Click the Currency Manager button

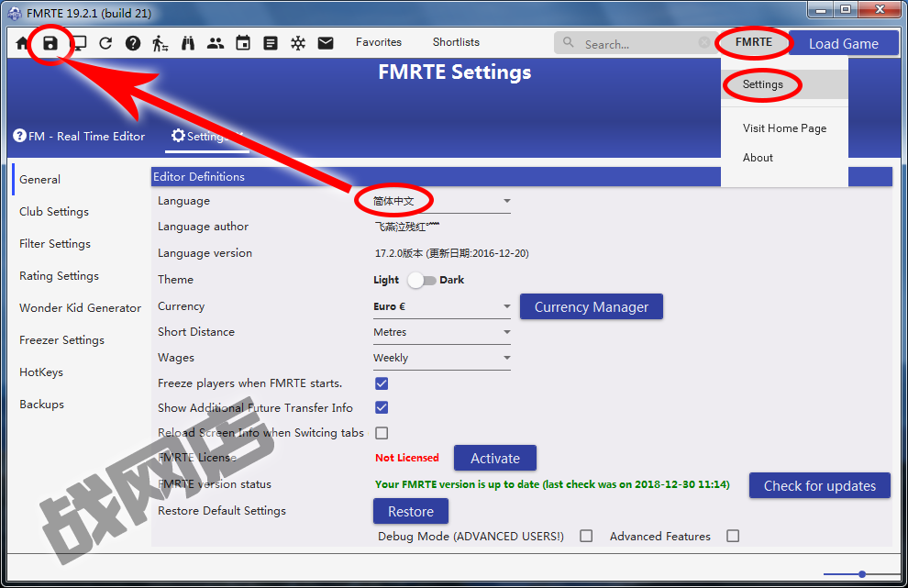tap(592, 306)
